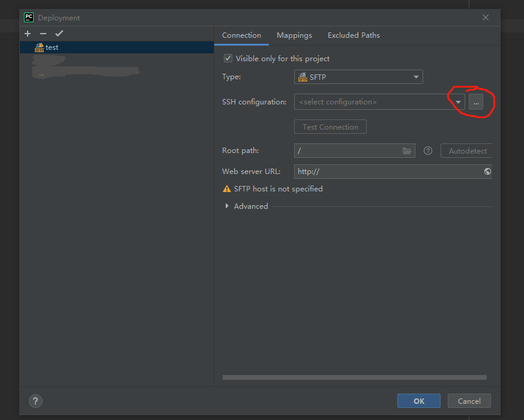Click the Test Connection button

coord(330,127)
